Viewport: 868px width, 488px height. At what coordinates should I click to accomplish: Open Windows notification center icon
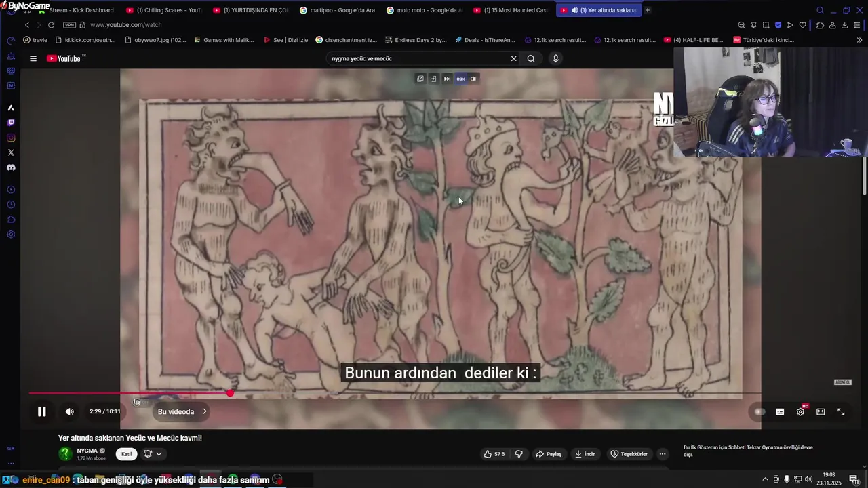coord(854,479)
